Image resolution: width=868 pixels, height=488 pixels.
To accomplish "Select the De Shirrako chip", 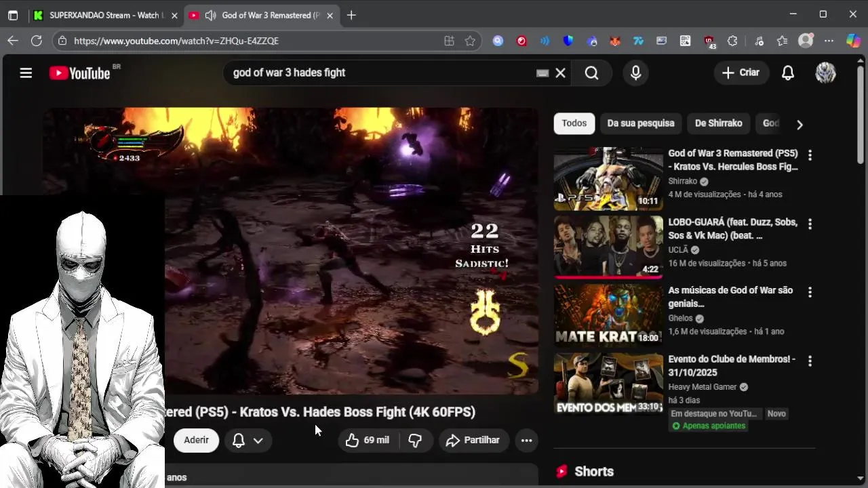I will tap(719, 123).
